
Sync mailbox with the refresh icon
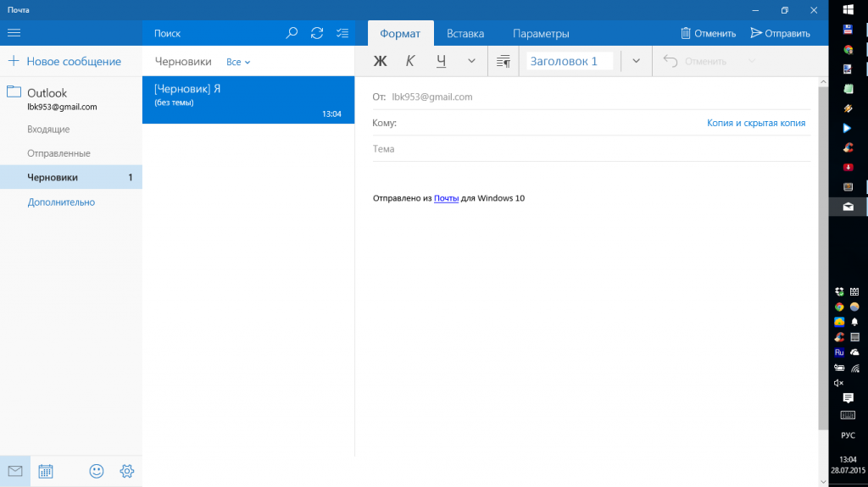point(317,33)
